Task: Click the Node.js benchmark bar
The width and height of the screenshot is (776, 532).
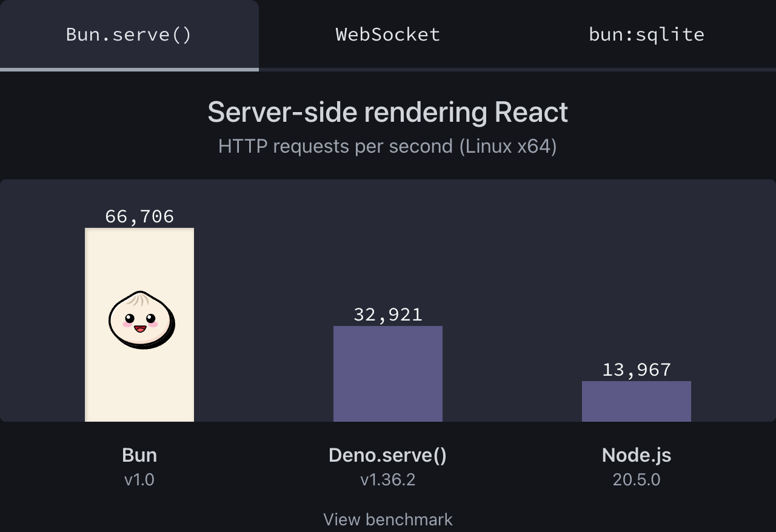Action: click(636, 400)
